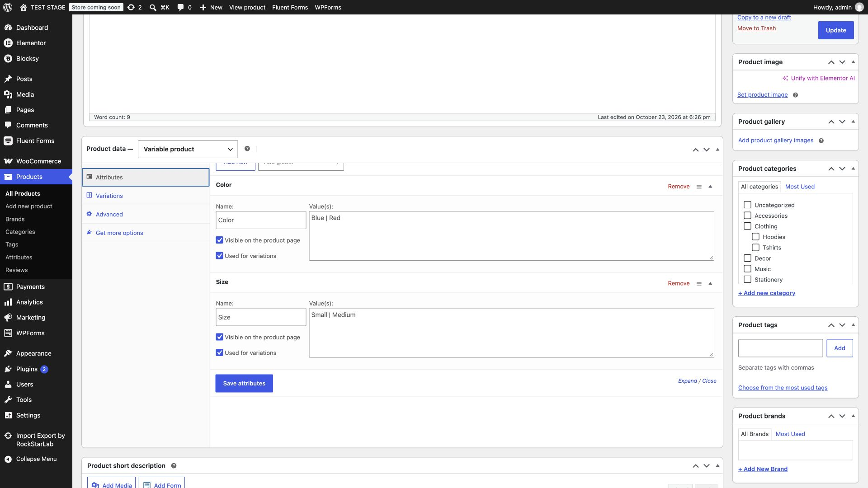This screenshot has height=488, width=868.
Task: Move Product categories panel down
Action: [842, 169]
